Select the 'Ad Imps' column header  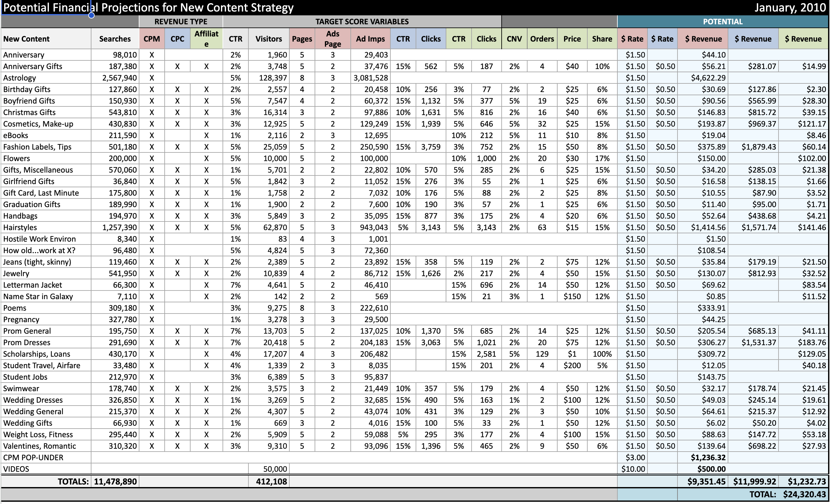[x=371, y=39]
